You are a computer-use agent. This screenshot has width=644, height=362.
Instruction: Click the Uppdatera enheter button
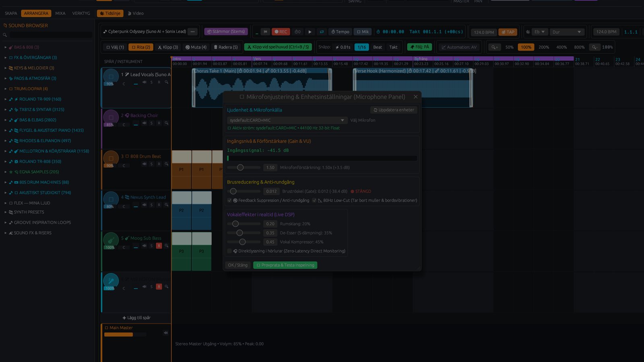coord(394,110)
